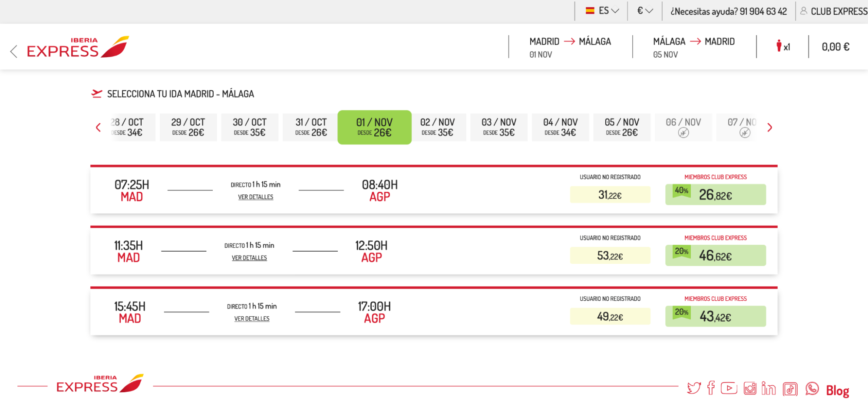Screen dimensions: 868x417
Task: Click the passenger count icon x1
Action: [783, 46]
